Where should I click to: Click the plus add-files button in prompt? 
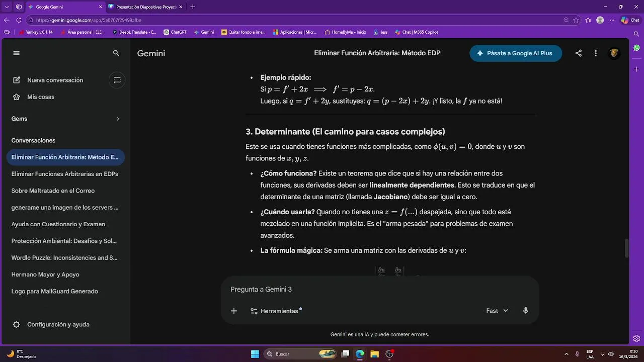234,311
